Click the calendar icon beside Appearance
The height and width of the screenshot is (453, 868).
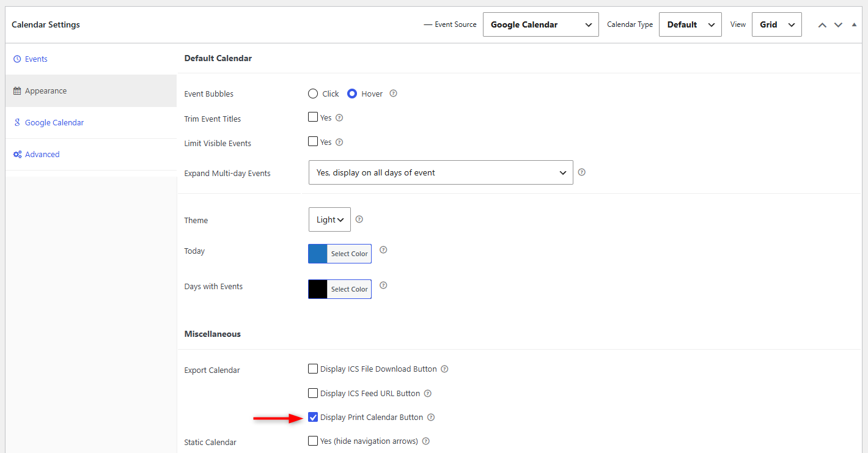(x=17, y=91)
